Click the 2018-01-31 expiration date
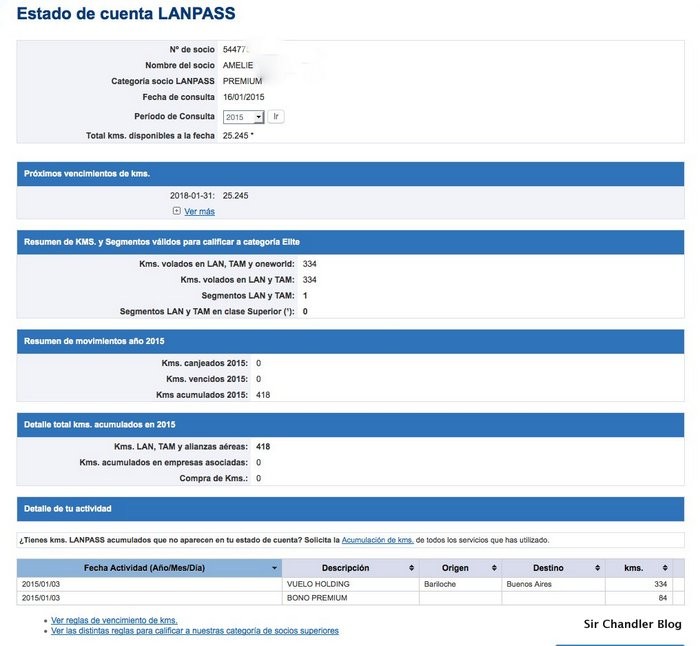The width and height of the screenshot is (700, 646). tap(192, 196)
